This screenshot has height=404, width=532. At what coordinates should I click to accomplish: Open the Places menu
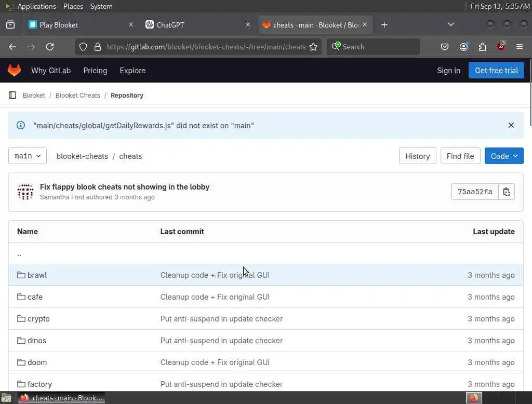pos(73,6)
